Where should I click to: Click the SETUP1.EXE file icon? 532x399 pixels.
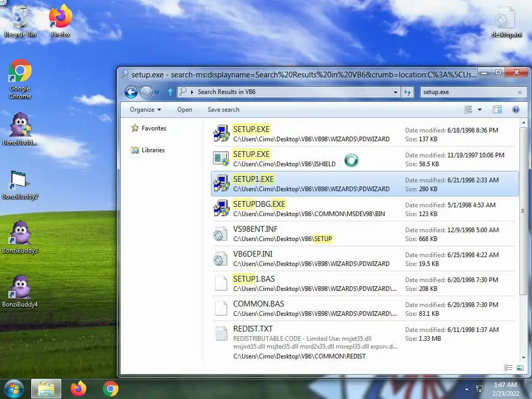pyautogui.click(x=221, y=183)
